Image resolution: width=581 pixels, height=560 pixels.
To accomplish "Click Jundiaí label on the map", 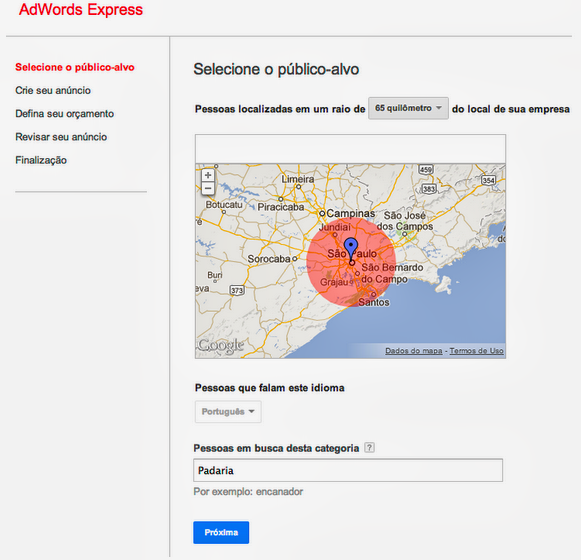I will [335, 227].
